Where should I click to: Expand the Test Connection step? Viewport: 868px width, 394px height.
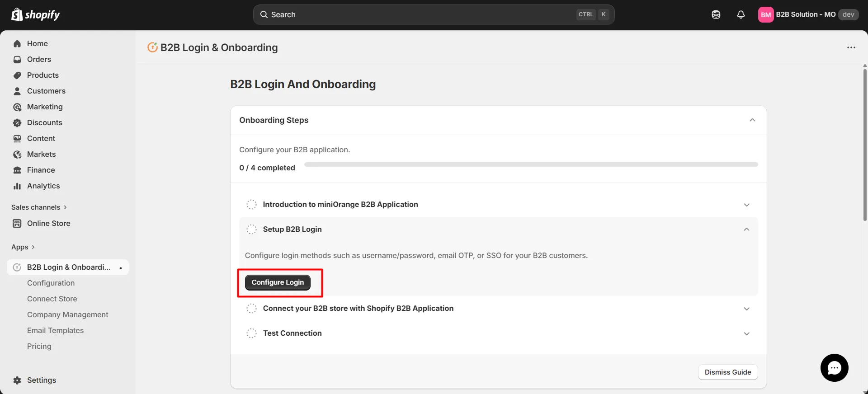coord(746,333)
